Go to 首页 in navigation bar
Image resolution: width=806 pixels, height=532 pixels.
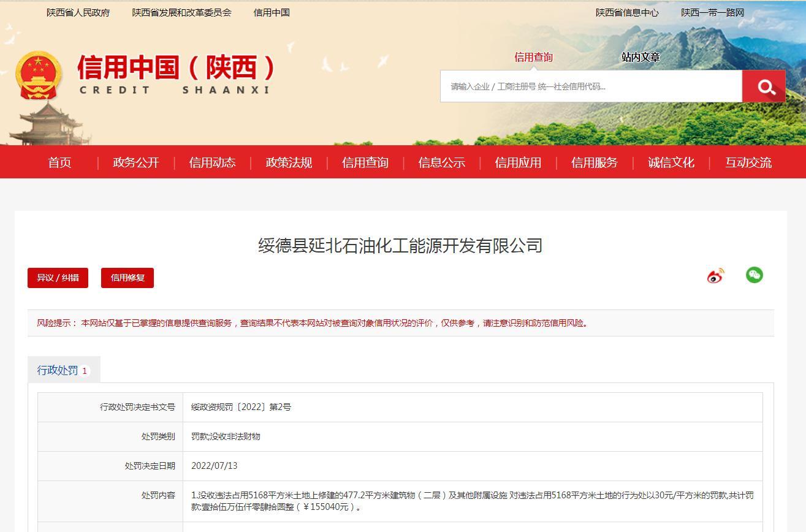[x=59, y=162]
